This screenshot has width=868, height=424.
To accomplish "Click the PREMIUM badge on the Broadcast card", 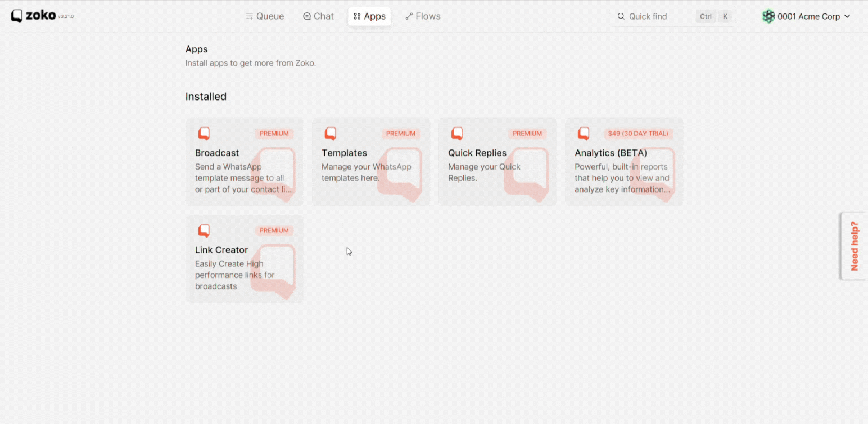I will (x=274, y=134).
